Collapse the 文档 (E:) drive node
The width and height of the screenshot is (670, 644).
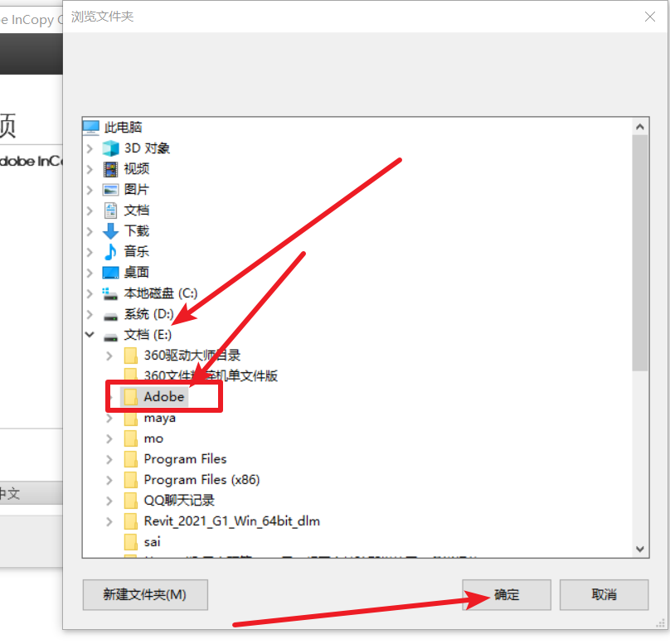90,334
